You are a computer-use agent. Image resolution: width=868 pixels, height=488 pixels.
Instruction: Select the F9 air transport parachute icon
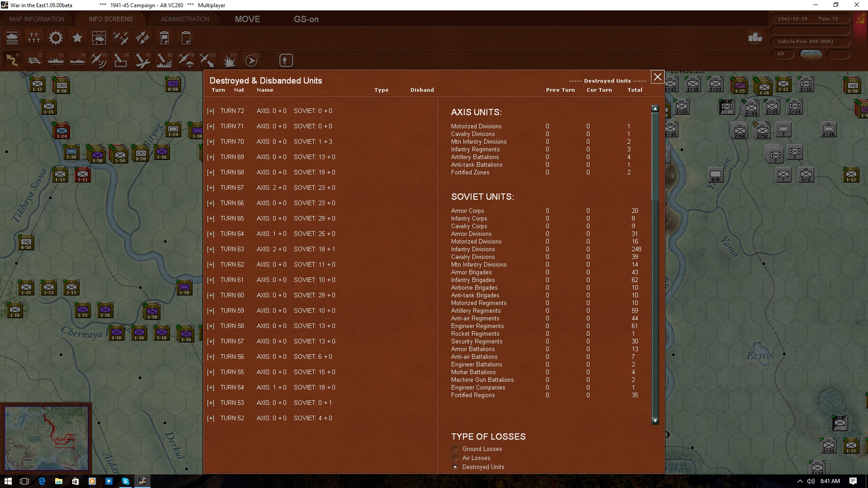pyautogui.click(x=186, y=60)
